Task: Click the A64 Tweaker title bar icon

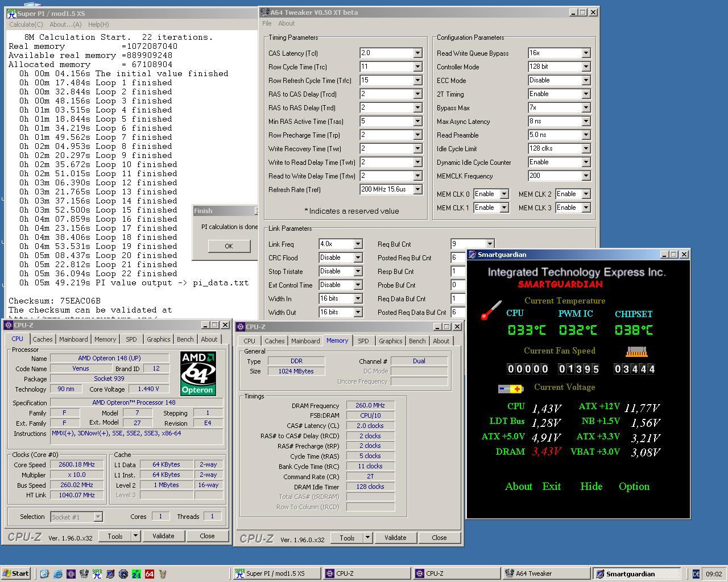Action: pos(265,12)
